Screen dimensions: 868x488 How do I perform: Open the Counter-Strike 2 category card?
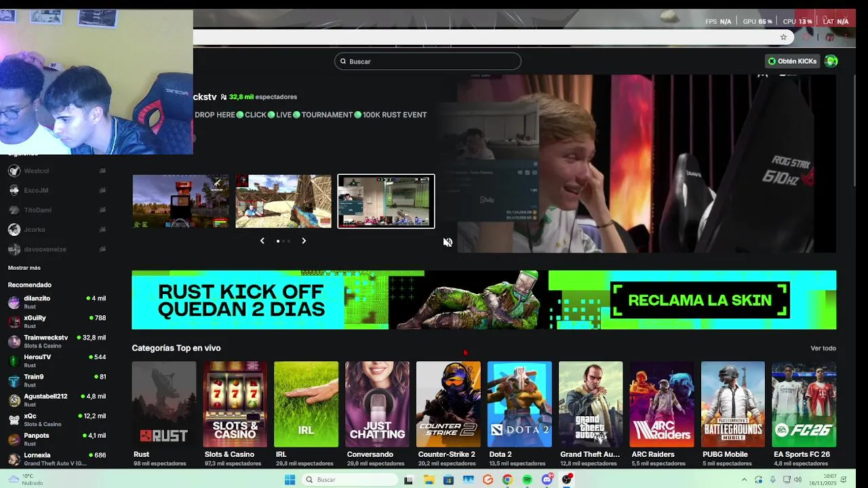point(448,404)
